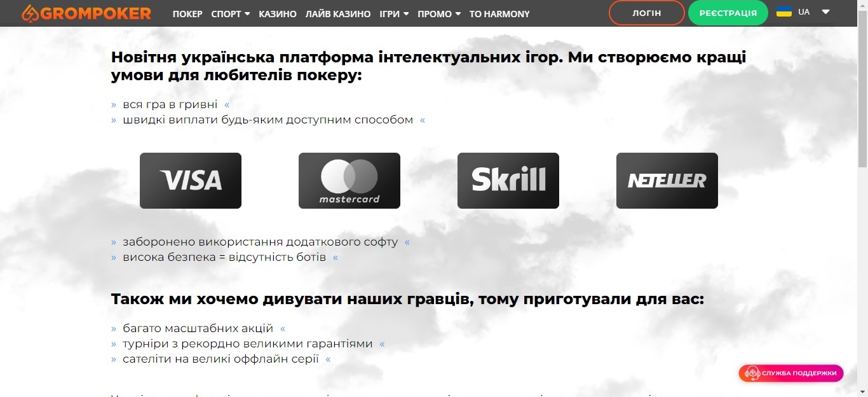Click the Skrill payment card
868x397 pixels.
(508, 181)
